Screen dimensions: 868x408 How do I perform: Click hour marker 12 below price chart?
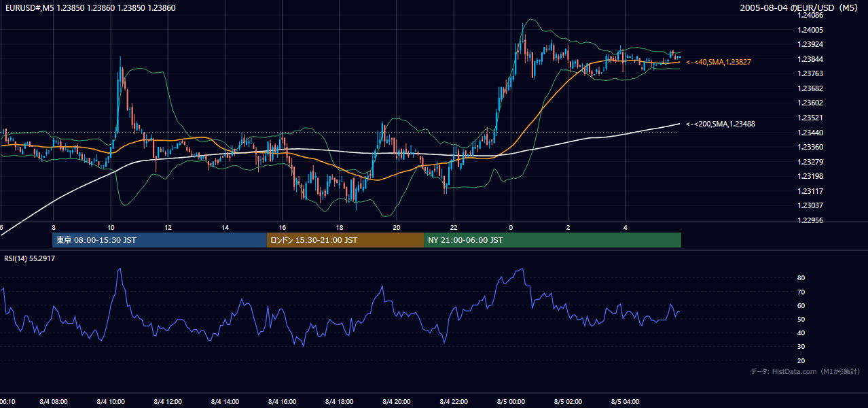168,228
